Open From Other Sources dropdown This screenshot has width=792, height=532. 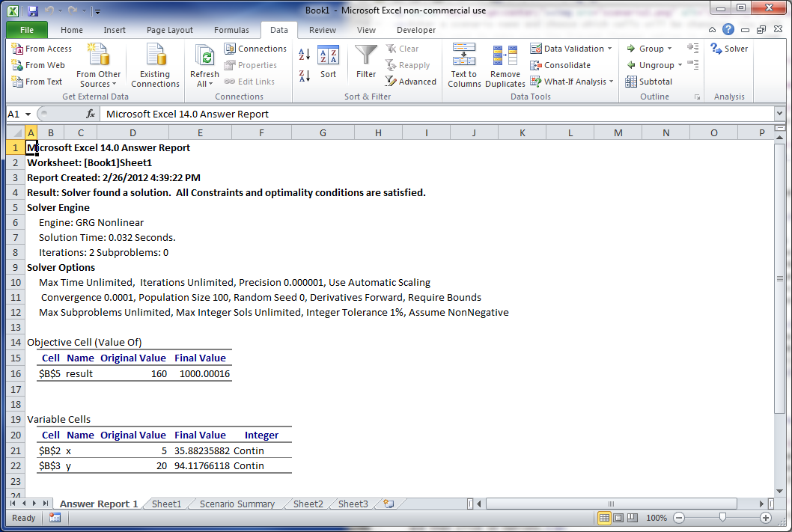pyautogui.click(x=99, y=65)
